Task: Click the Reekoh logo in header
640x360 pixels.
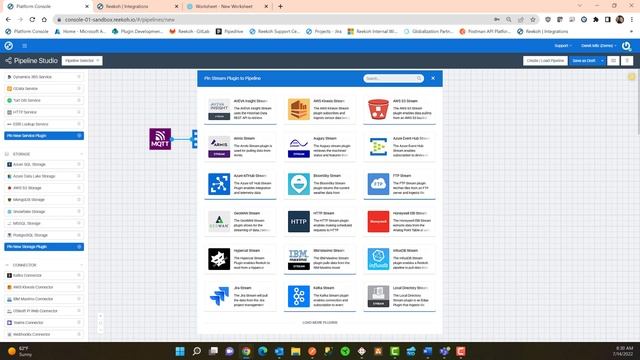Action: [x=9, y=46]
